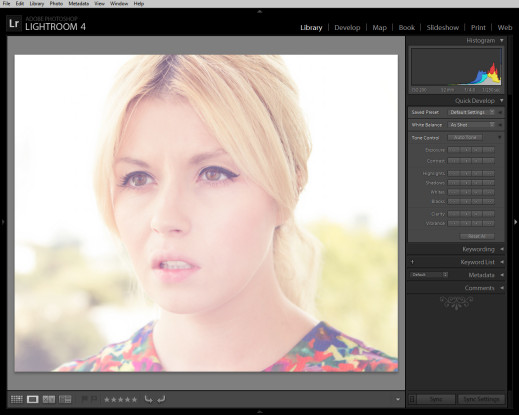Screen dimensions: 519x415
Task: Set the rejected flag icon
Action: [94, 399]
